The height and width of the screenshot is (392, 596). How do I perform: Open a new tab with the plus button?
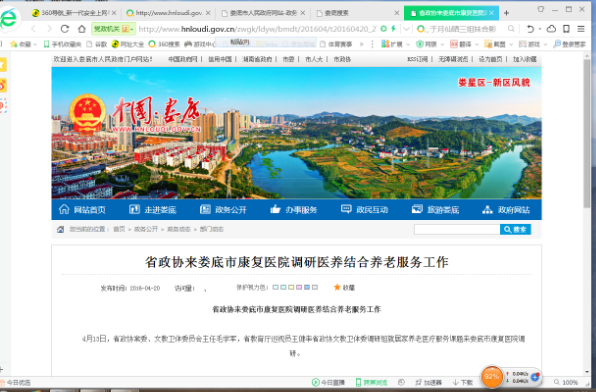506,13
